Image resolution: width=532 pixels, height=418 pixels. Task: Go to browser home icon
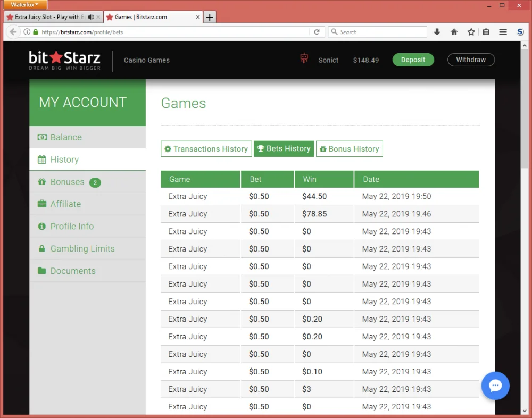(x=454, y=32)
